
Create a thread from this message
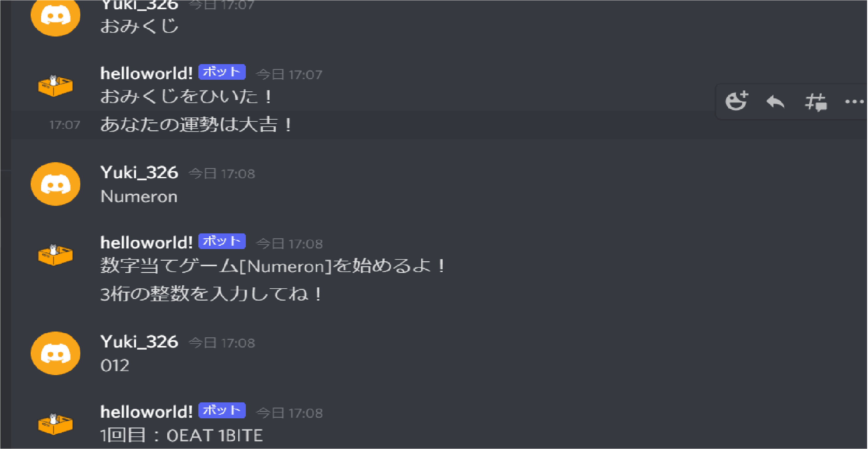click(816, 102)
